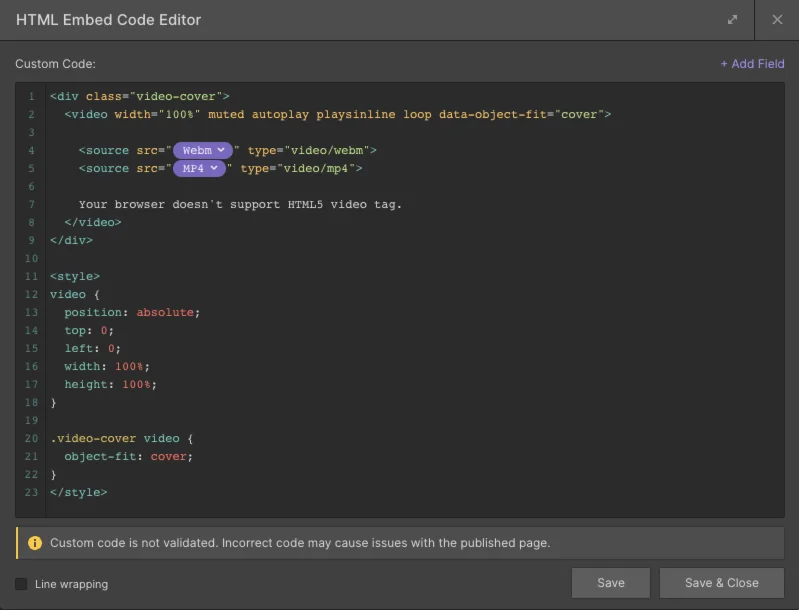Open the MP4 field dropdown

pos(199,168)
